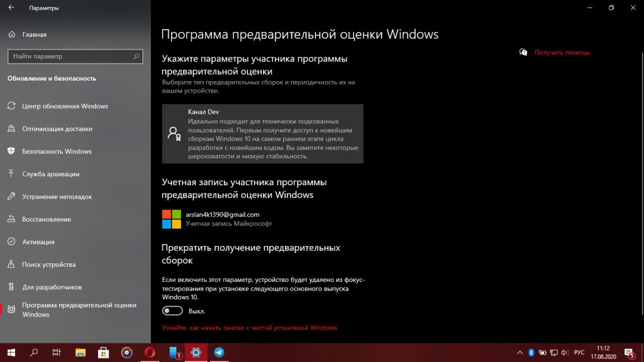Open Task View from the taskbar

[x=57, y=352]
